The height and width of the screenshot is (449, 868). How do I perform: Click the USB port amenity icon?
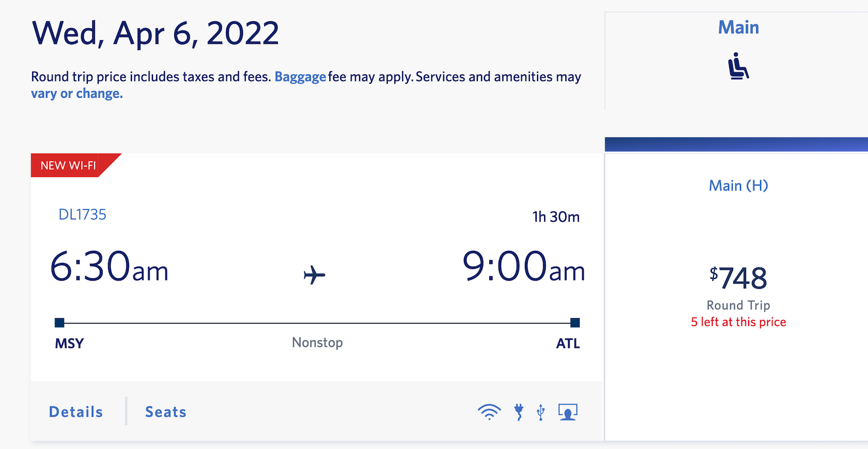point(540,412)
